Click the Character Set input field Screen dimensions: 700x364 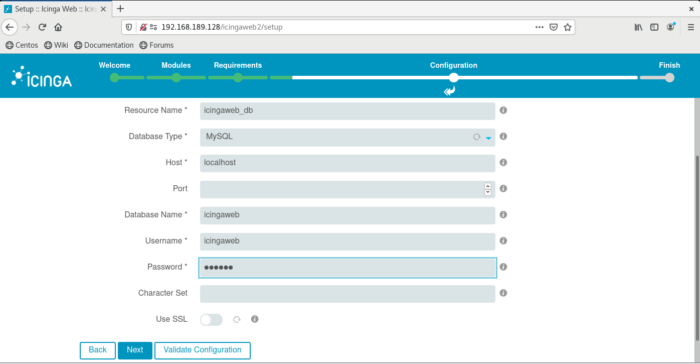coord(347,293)
